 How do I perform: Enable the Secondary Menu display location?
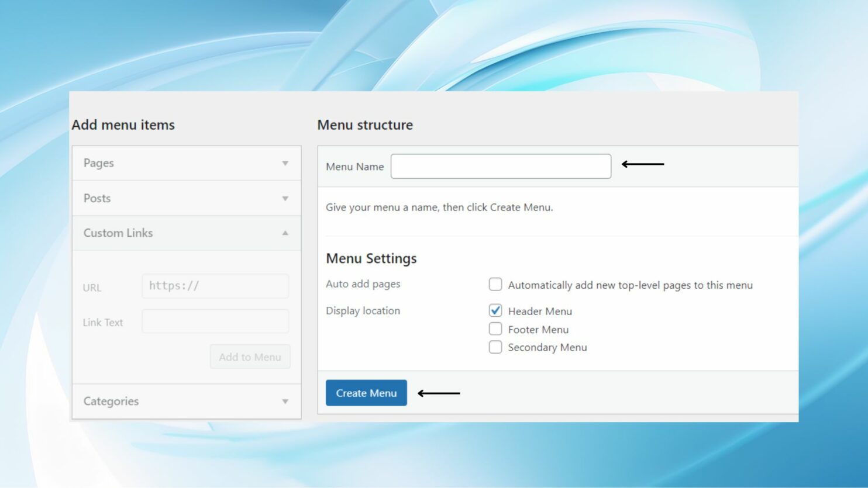(495, 347)
